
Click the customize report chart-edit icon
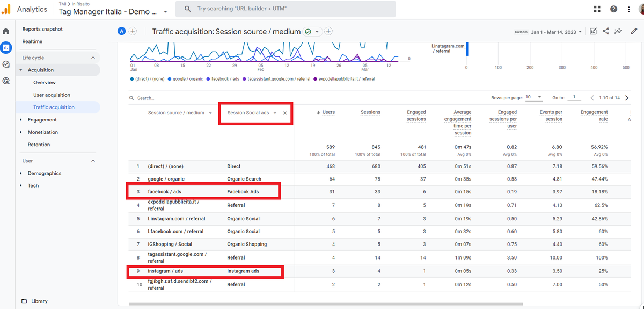pos(593,31)
